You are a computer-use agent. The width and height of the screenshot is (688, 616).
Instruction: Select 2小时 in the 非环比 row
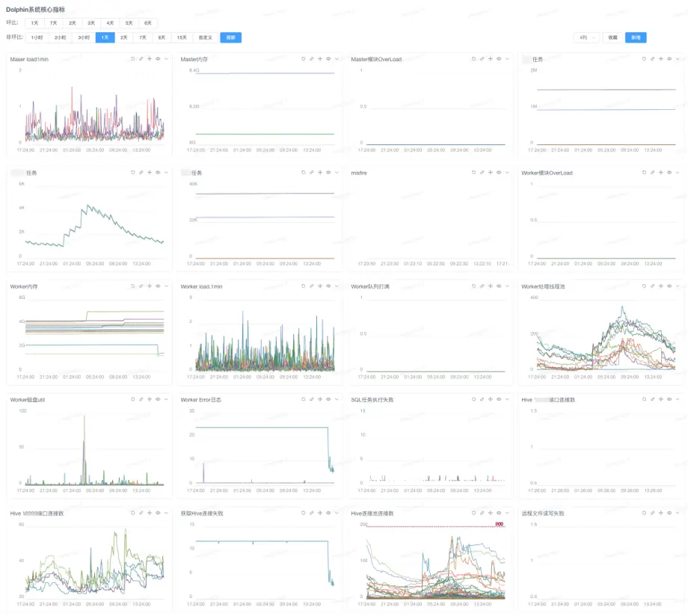(61, 37)
